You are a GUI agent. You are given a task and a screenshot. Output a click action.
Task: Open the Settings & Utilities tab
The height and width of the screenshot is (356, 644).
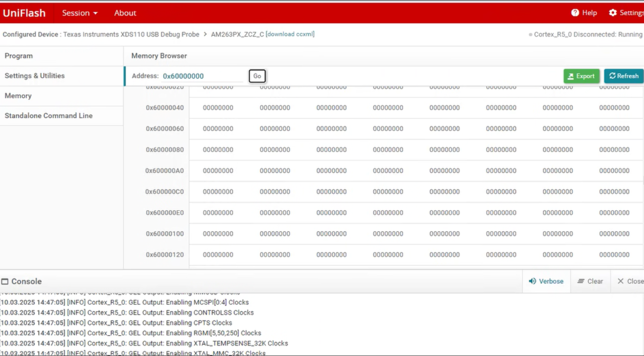pyautogui.click(x=61, y=76)
